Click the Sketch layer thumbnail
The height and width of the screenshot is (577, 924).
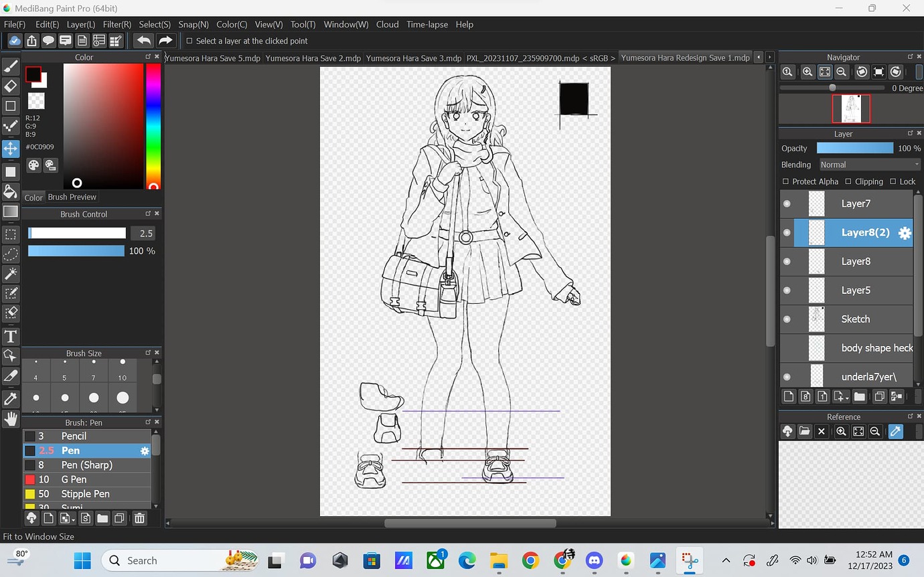(x=816, y=319)
